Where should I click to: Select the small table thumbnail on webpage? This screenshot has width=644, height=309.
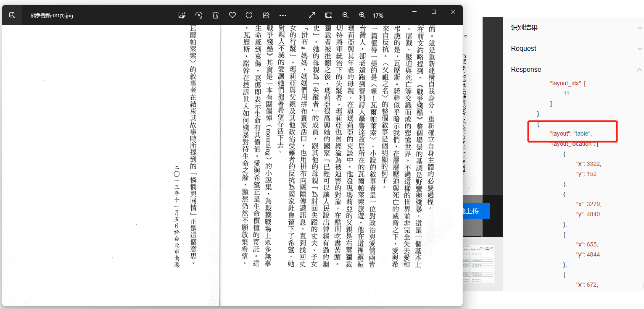point(478,264)
